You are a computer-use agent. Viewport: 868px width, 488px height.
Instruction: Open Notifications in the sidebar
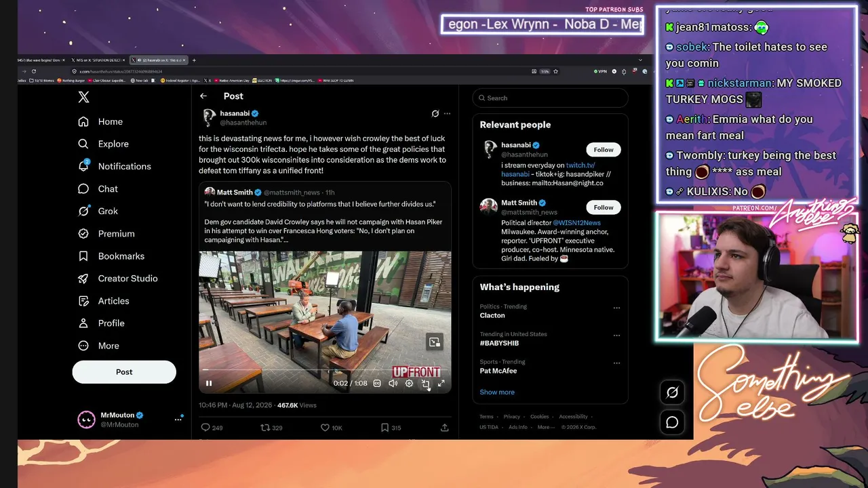point(114,166)
